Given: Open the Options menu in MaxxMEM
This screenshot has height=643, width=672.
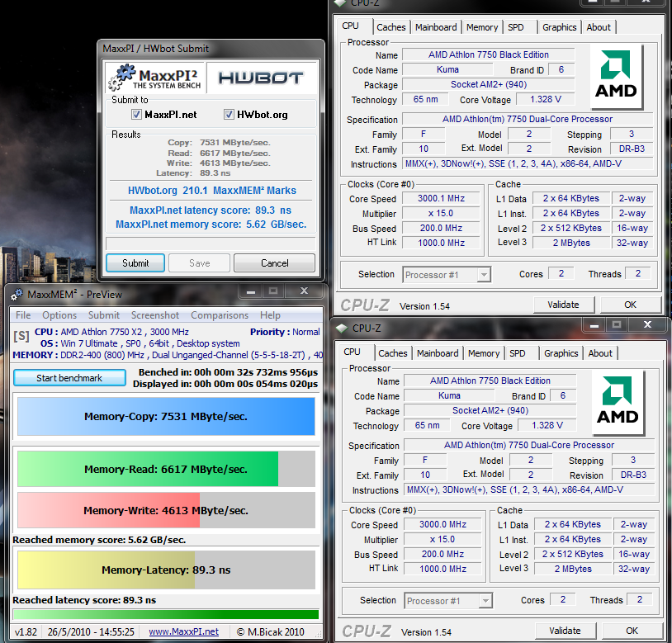Looking at the screenshot, I should 59,315.
